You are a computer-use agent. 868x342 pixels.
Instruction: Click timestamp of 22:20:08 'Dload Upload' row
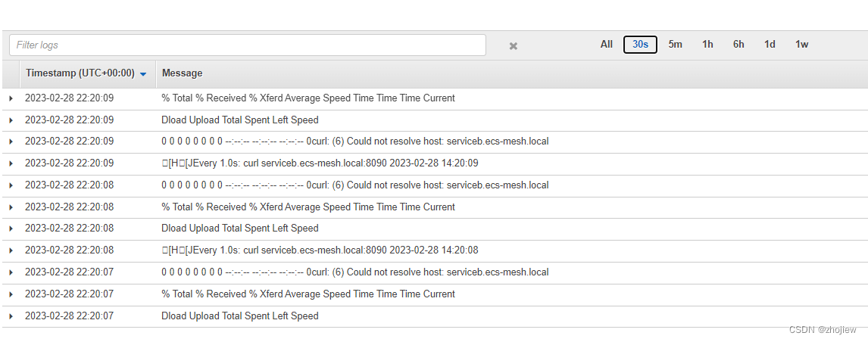(69, 228)
